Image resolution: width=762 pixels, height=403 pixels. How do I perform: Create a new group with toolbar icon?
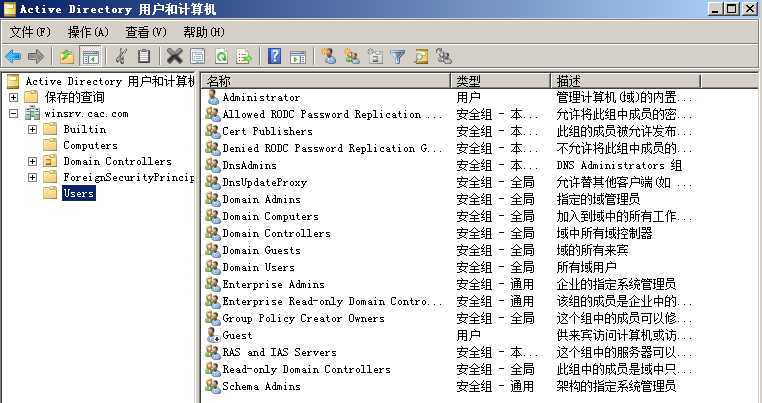click(x=352, y=56)
